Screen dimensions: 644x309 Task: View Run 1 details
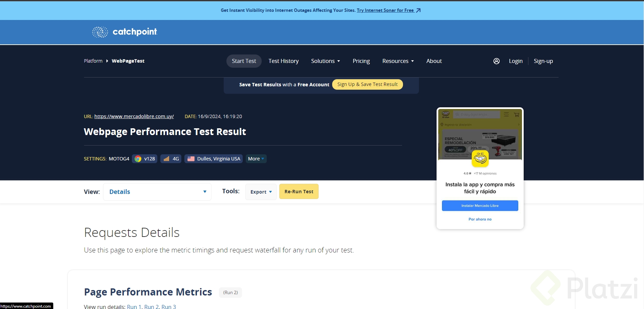coord(134,307)
